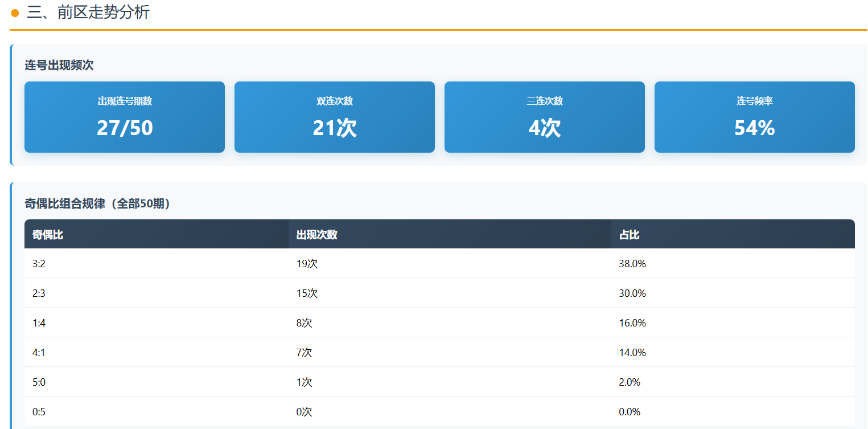Viewport: 868px width, 429px height.
Task: Click the 15次 count cell
Action: (307, 293)
